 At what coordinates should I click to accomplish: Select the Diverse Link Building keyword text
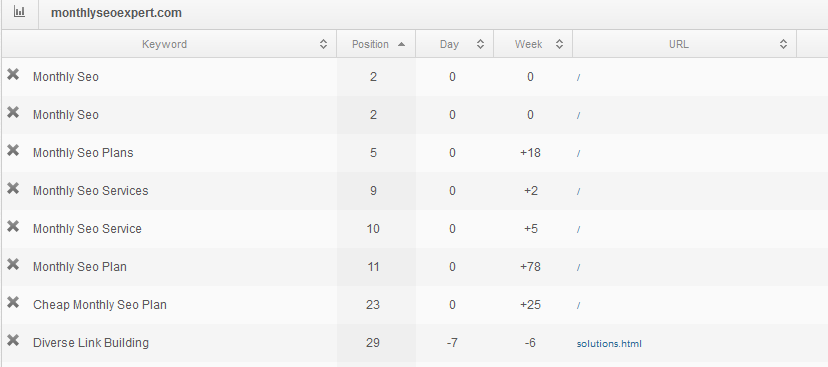point(91,343)
